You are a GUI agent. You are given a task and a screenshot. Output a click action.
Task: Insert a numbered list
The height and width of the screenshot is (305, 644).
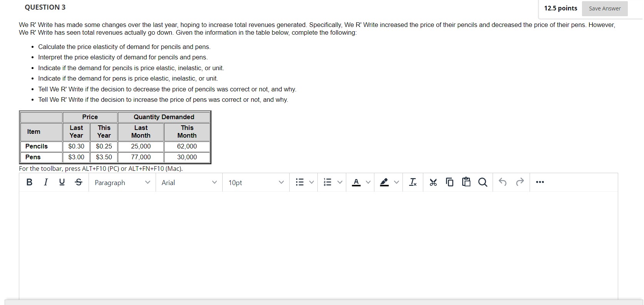pos(328,182)
